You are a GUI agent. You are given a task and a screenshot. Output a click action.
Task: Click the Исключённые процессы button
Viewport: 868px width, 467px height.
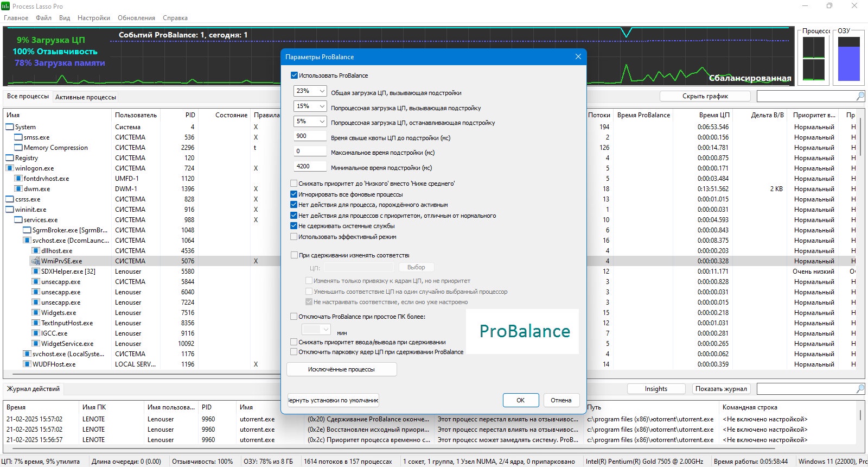click(342, 369)
